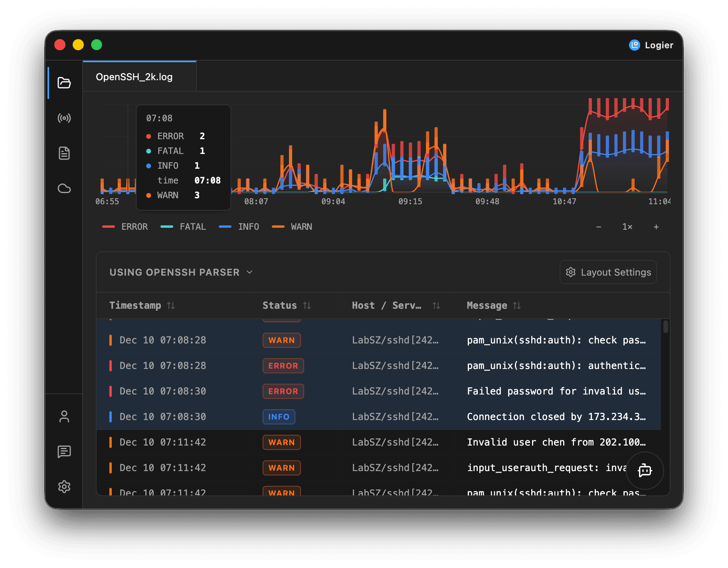Click the 09:15 time label on chart
Viewport: 728px width, 568px height.
click(x=410, y=201)
